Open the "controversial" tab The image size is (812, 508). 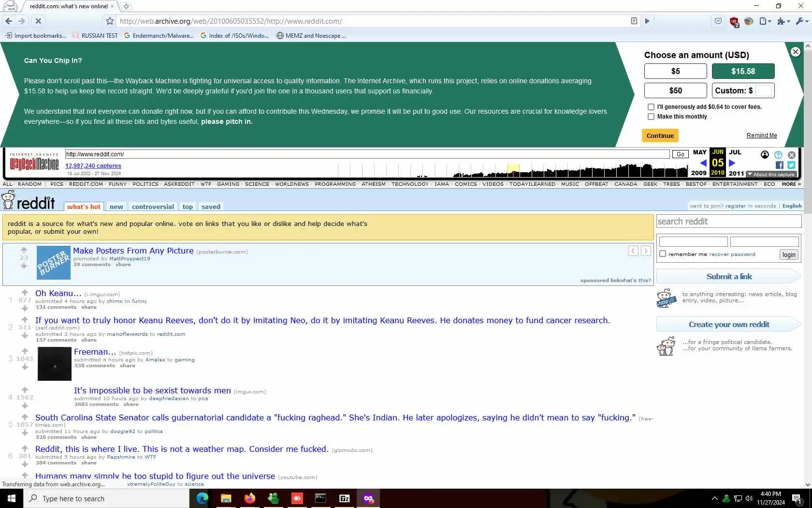pyautogui.click(x=153, y=207)
